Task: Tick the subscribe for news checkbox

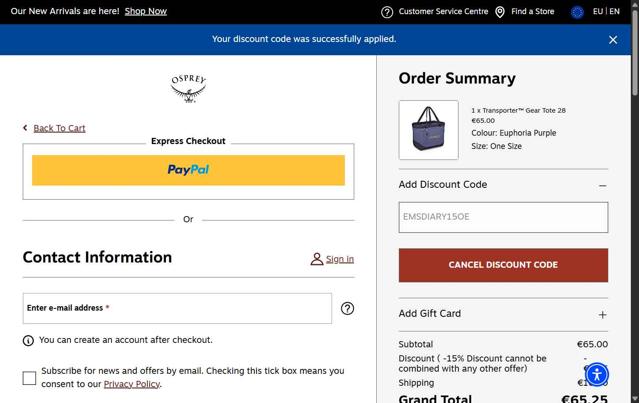Action: tap(29, 378)
